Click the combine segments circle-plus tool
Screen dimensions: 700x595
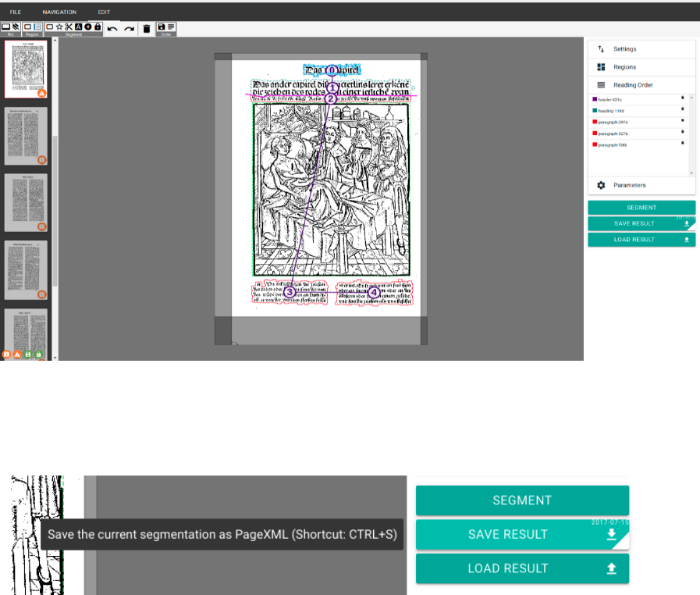pyautogui.click(x=88, y=27)
